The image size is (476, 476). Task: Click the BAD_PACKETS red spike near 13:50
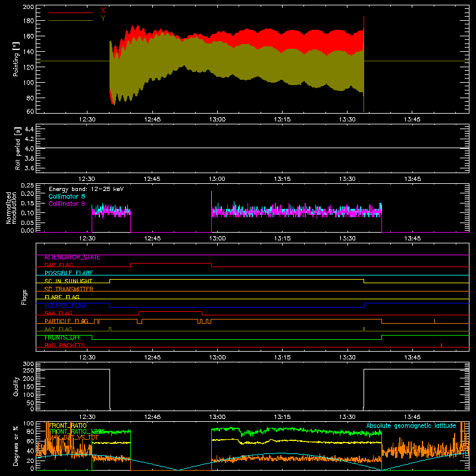pyautogui.click(x=441, y=345)
